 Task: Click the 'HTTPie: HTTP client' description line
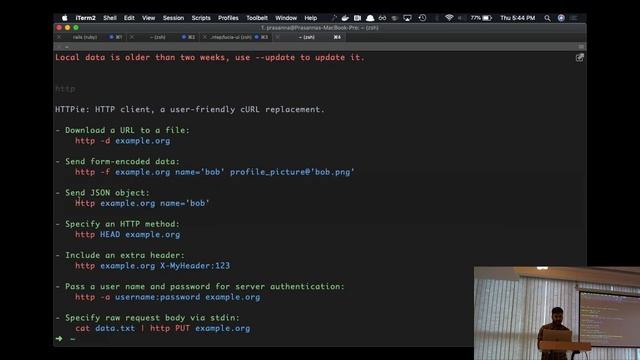[190, 109]
